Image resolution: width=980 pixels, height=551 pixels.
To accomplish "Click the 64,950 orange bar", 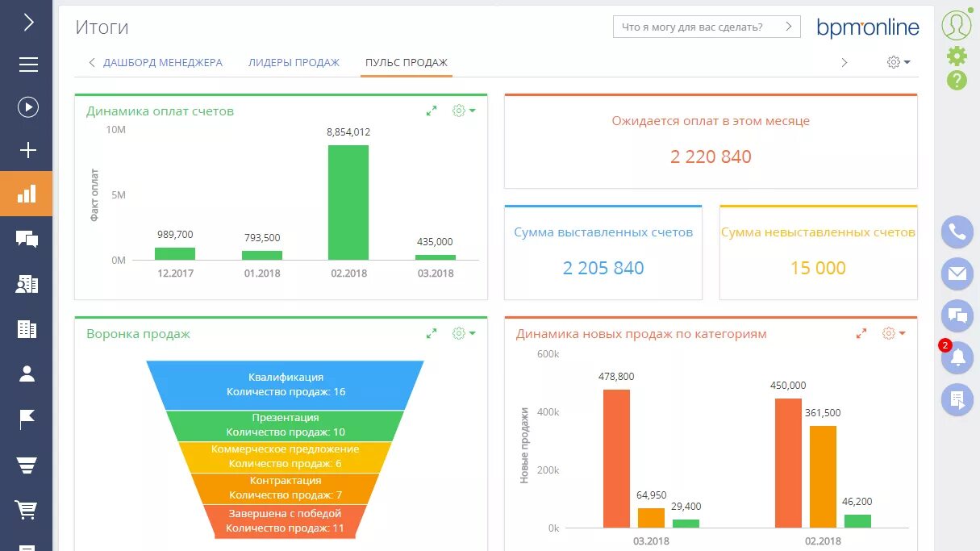I will pyautogui.click(x=651, y=518).
